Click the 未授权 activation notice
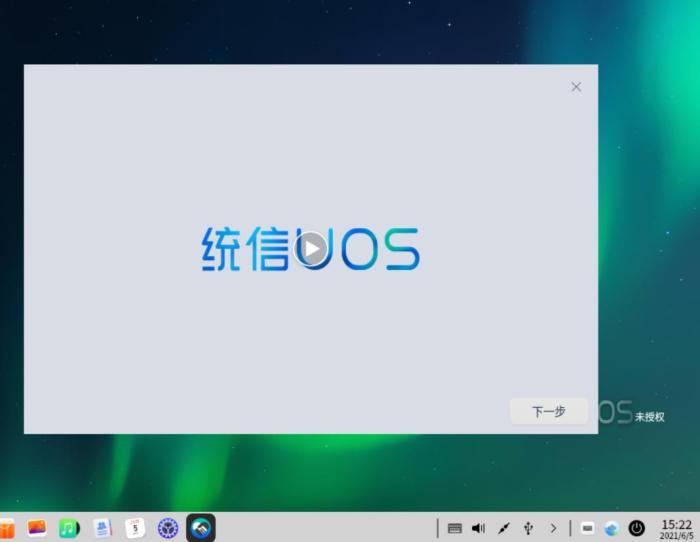This screenshot has width=700, height=542. coord(650,417)
